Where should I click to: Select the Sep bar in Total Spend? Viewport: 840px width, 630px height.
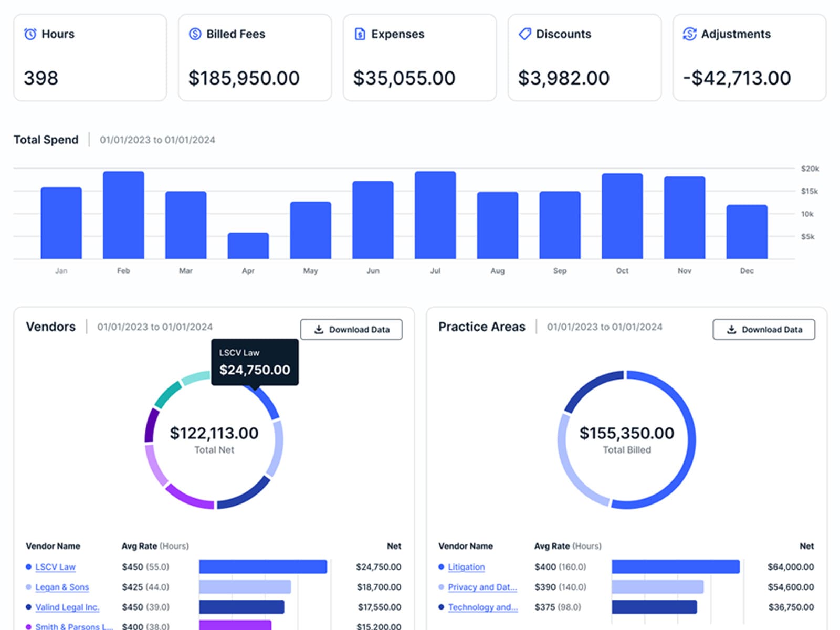point(560,225)
